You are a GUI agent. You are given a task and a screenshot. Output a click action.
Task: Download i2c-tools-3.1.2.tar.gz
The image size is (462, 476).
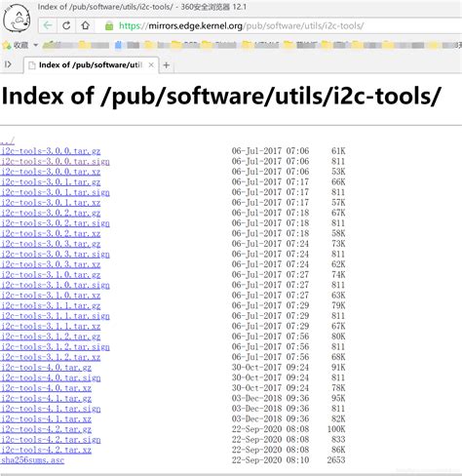[x=51, y=337]
